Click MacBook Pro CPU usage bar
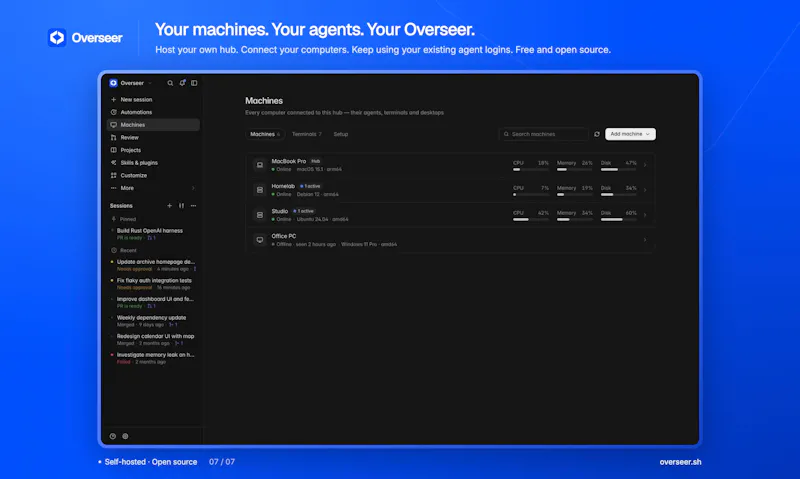 tap(531, 169)
